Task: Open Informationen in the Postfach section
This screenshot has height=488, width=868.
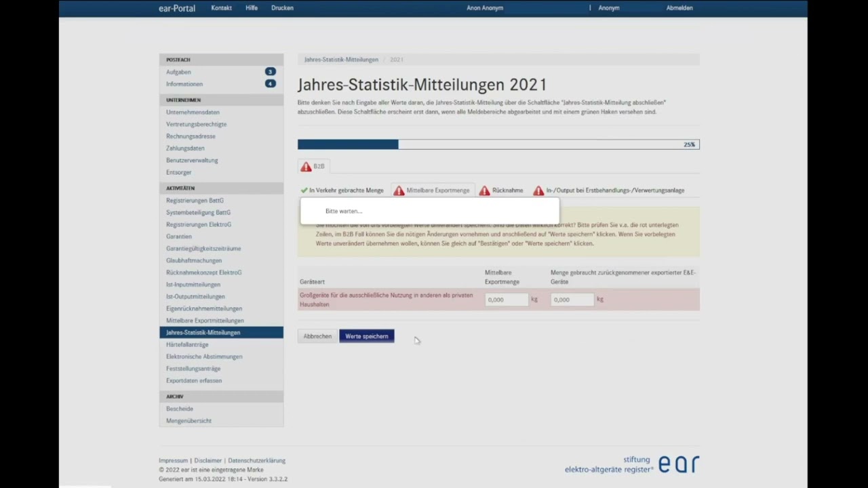Action: (184, 84)
